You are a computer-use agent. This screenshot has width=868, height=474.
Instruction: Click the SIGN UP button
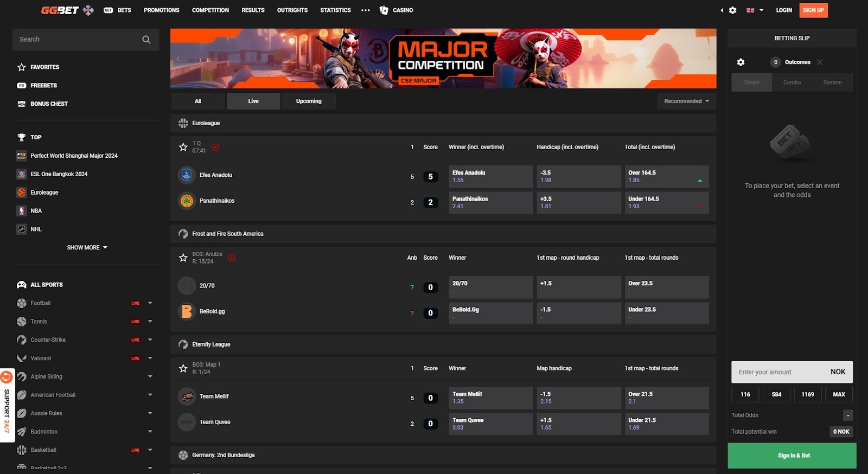(x=813, y=10)
